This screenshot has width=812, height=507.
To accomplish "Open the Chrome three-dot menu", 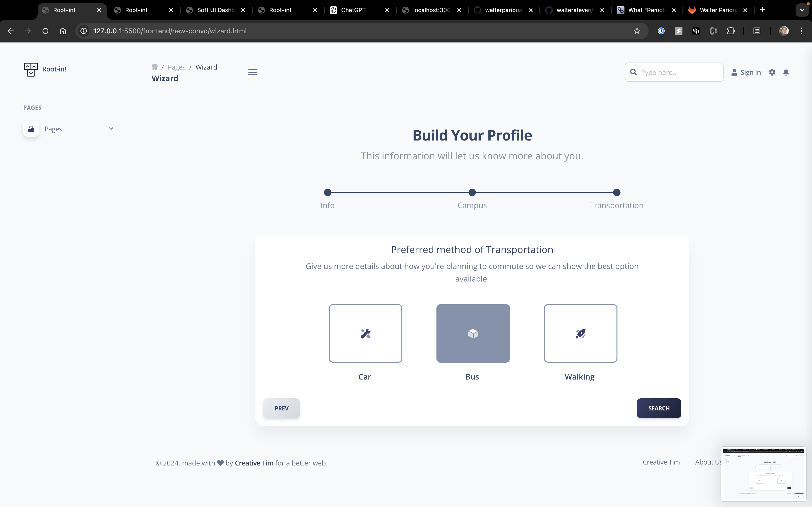I will point(801,31).
